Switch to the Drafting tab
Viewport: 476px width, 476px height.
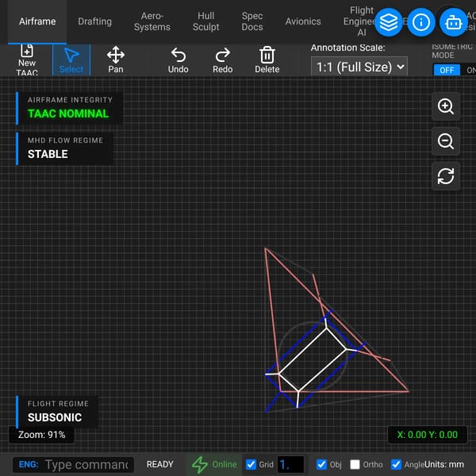click(94, 21)
